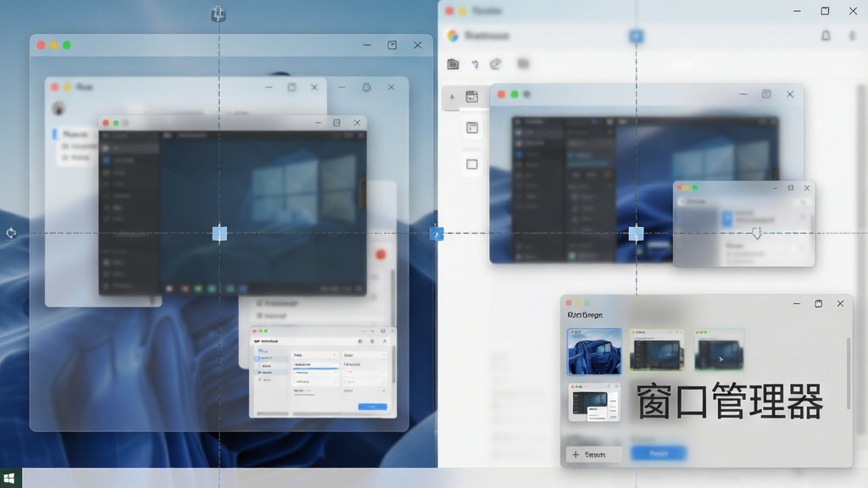Click the blue center handle on the left window crosshair
The image size is (868, 488).
[220, 234]
